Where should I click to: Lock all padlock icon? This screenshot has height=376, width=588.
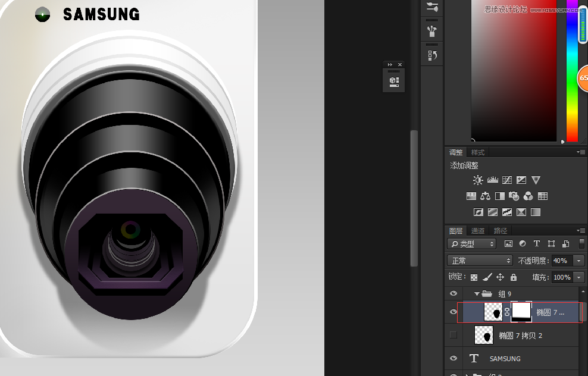click(514, 277)
